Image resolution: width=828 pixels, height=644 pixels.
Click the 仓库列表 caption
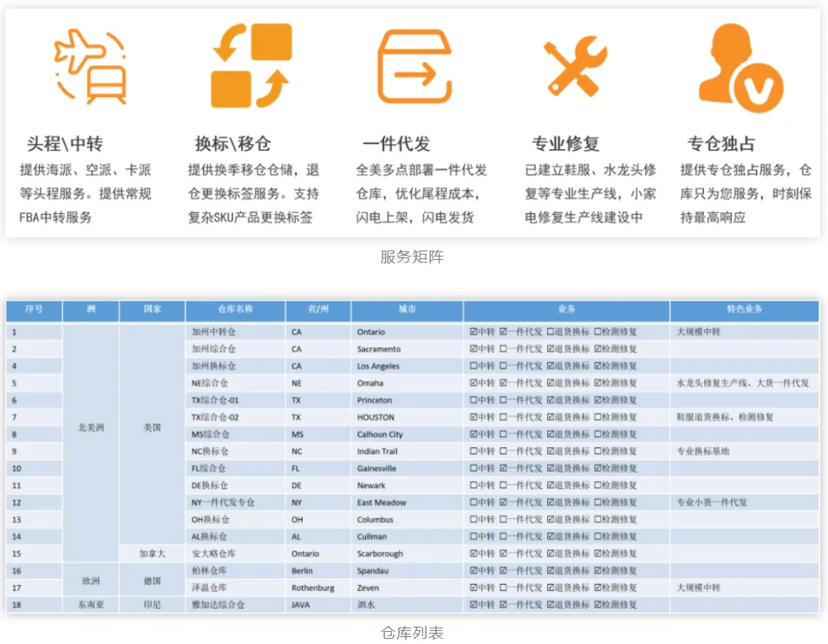pos(412,633)
